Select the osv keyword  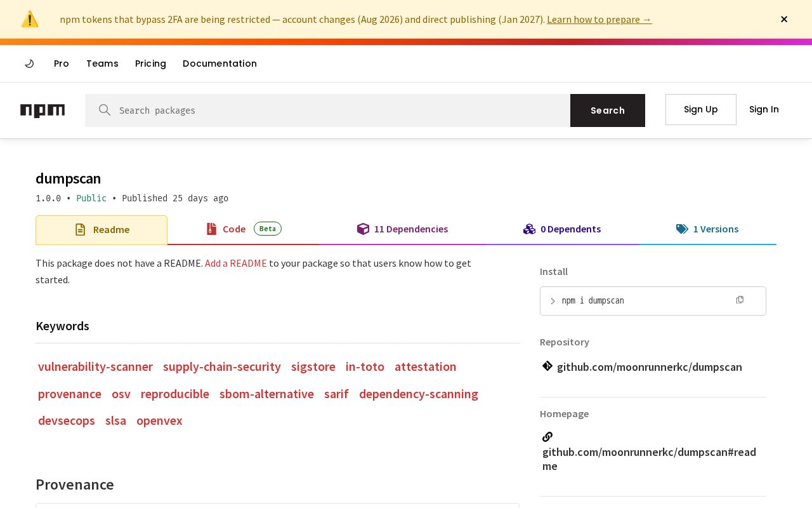(121, 394)
